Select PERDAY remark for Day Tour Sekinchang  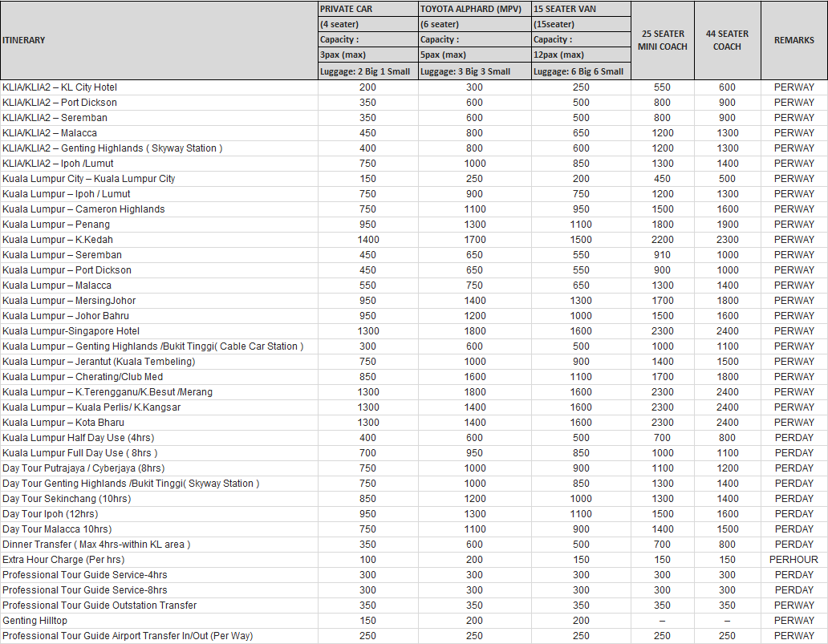(794, 500)
